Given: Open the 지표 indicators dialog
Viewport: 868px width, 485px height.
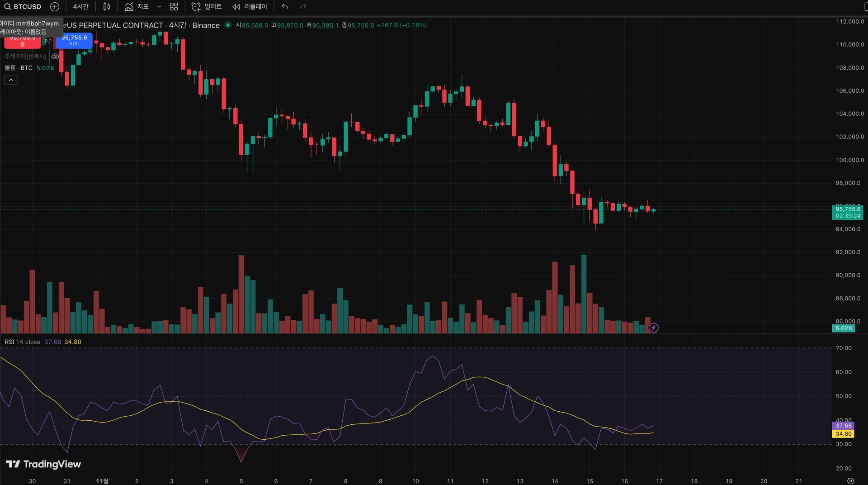Looking at the screenshot, I should pos(137,7).
